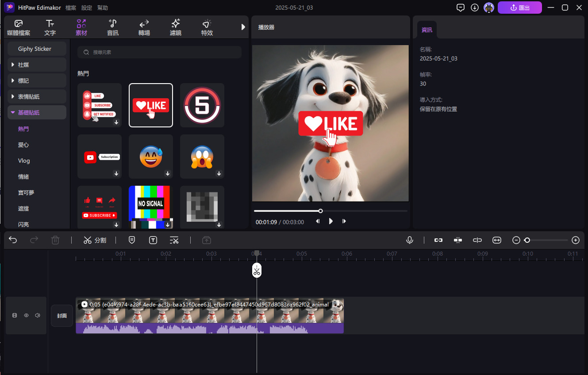This screenshot has width=588, height=375.
Task: Click the player progress bar handle
Action: click(x=321, y=211)
